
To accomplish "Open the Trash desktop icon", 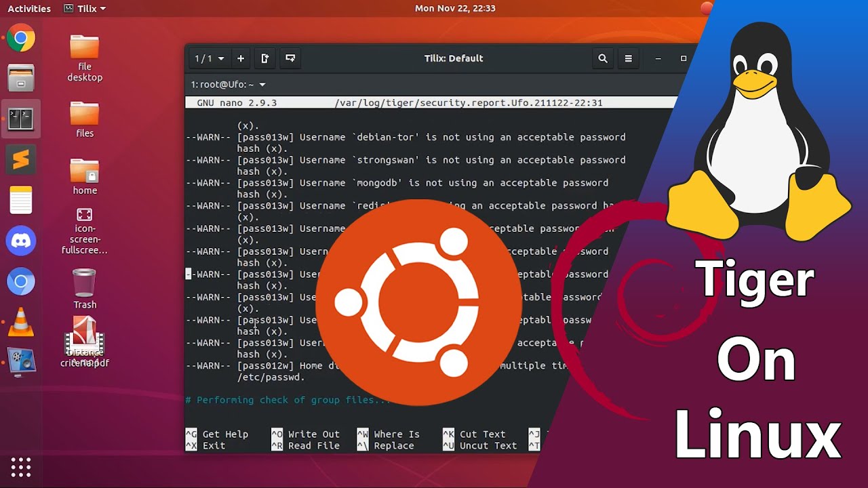I will (x=85, y=289).
